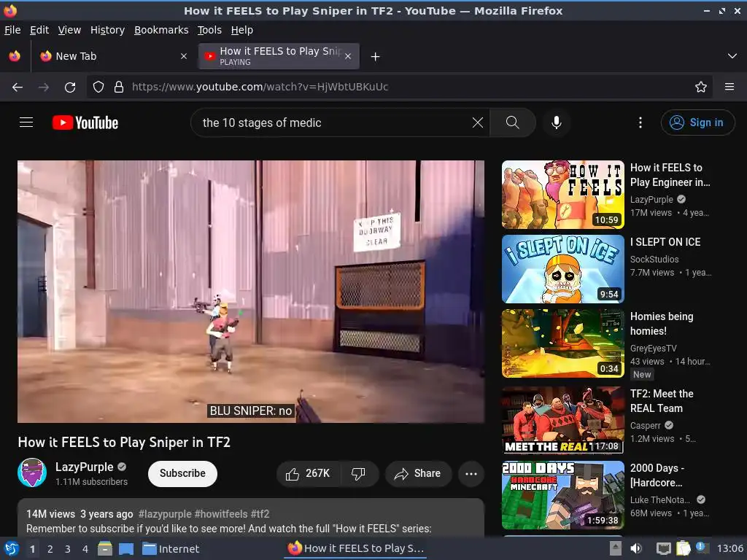Open LazyPurple channel avatar

pos(32,472)
